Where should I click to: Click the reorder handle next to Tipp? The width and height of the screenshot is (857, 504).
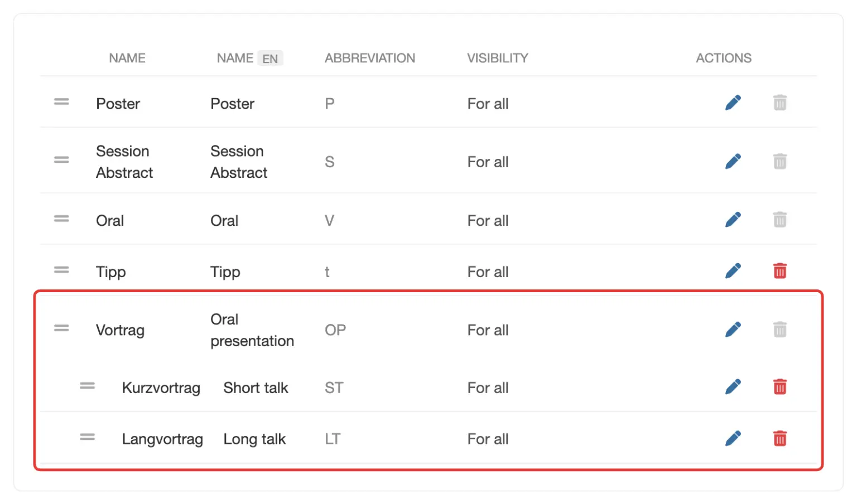click(61, 270)
